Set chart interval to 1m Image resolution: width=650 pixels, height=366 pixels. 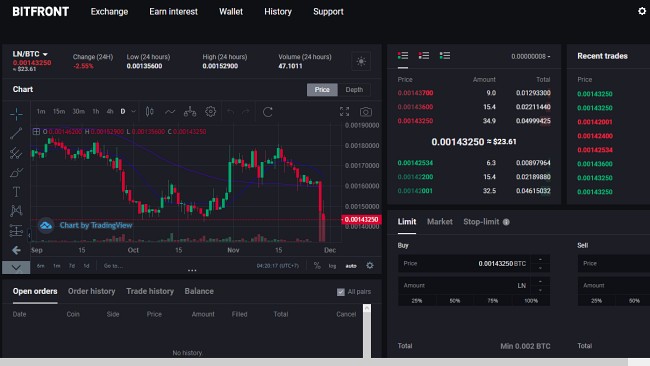41,111
